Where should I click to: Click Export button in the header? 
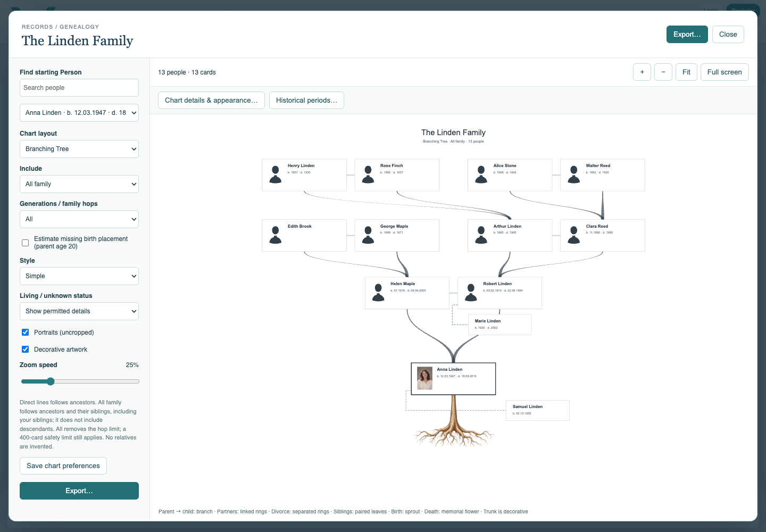[x=687, y=35]
